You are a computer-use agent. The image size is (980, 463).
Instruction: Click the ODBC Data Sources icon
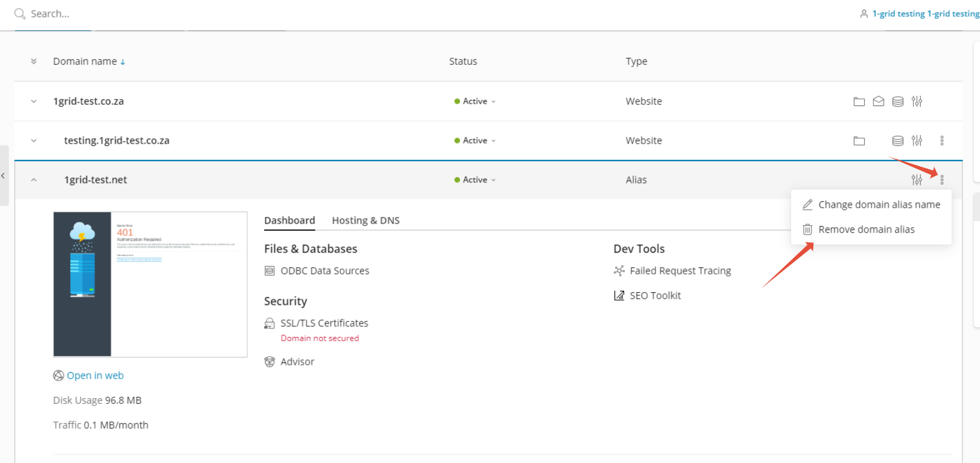pos(270,271)
